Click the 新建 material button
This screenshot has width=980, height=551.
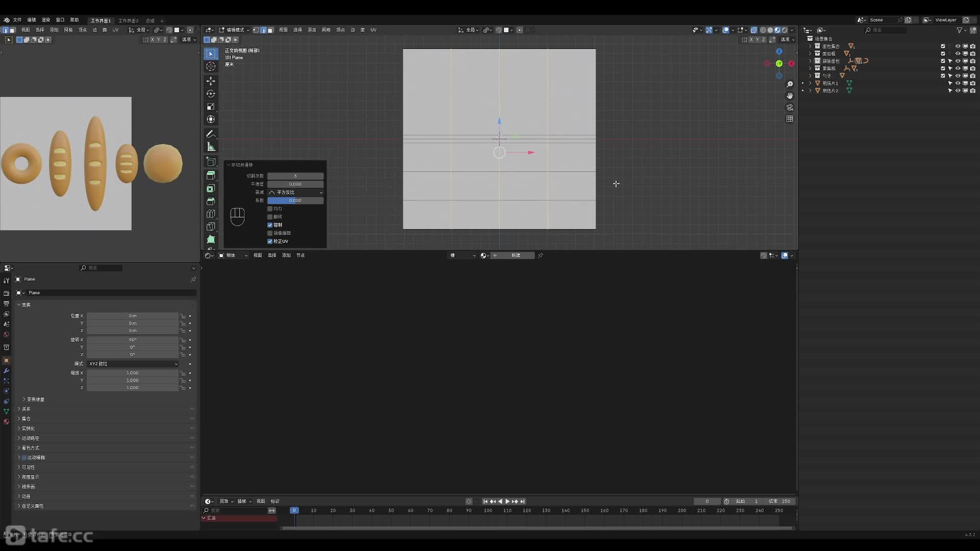tap(516, 256)
